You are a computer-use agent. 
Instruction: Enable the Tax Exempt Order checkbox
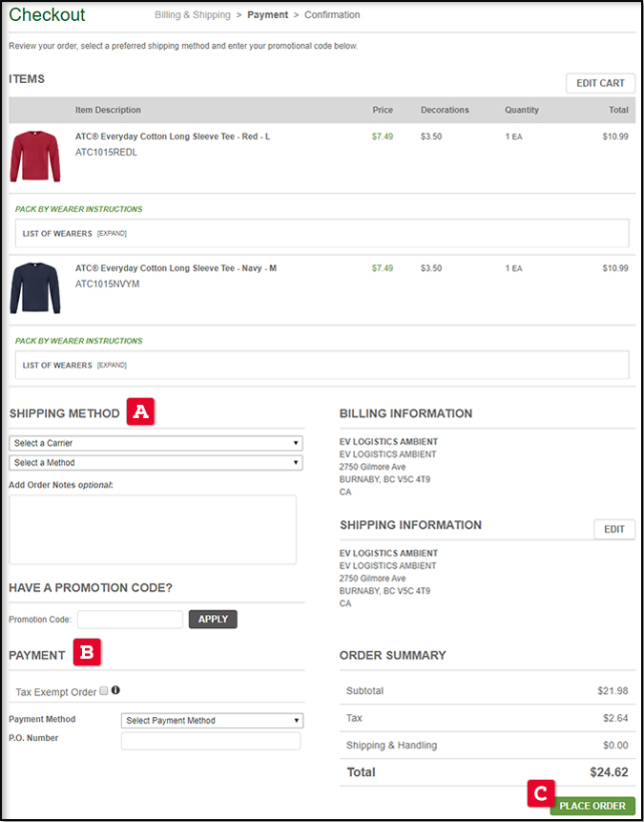coord(104,691)
